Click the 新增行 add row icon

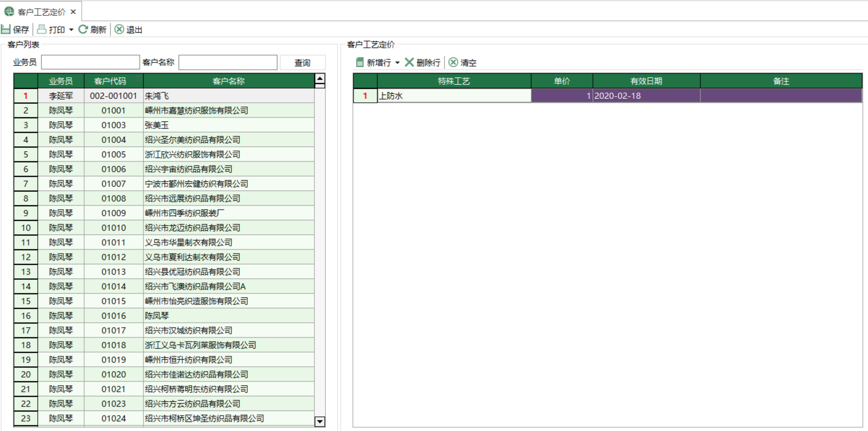pos(359,62)
